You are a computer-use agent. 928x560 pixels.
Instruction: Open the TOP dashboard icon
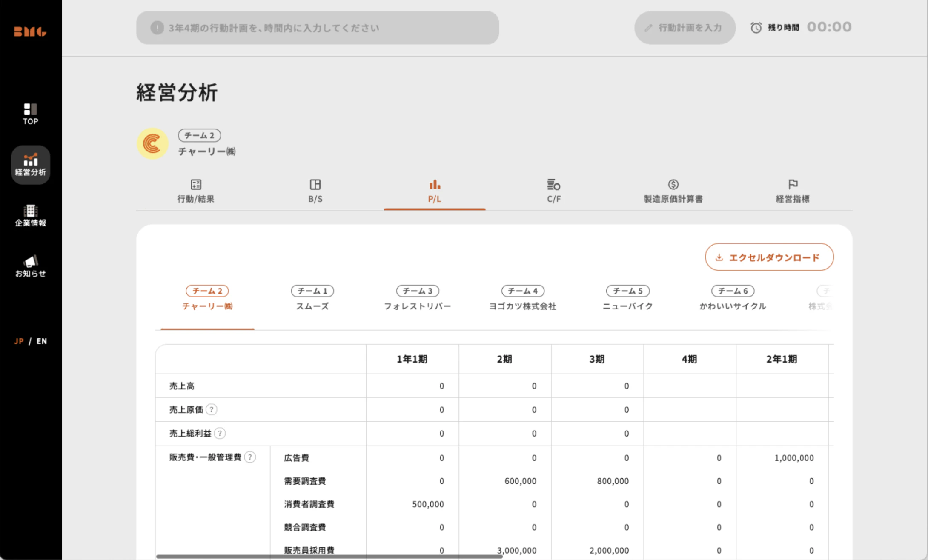(30, 114)
